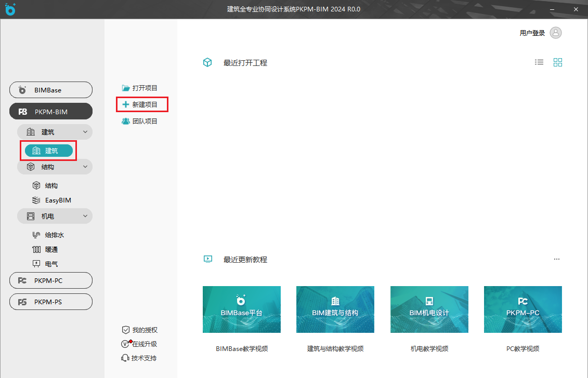Image resolution: width=588 pixels, height=378 pixels.
Task: Collapse the 建筑 group chevron
Action: 85,132
